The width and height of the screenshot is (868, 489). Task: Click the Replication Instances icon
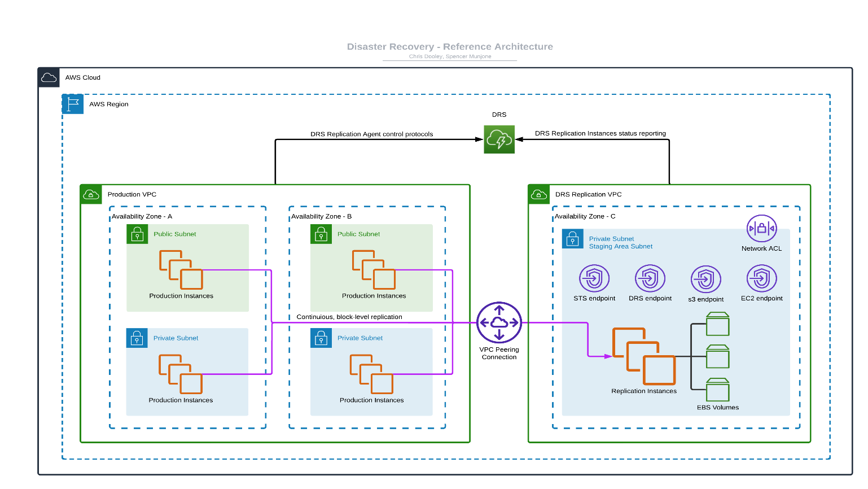coord(644,356)
